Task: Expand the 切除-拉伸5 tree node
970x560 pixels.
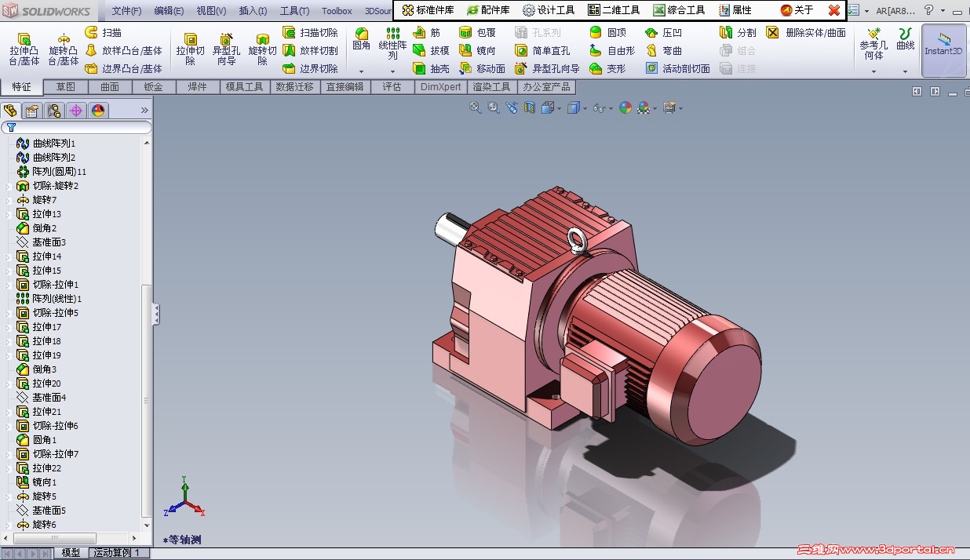Action: pyautogui.click(x=9, y=313)
